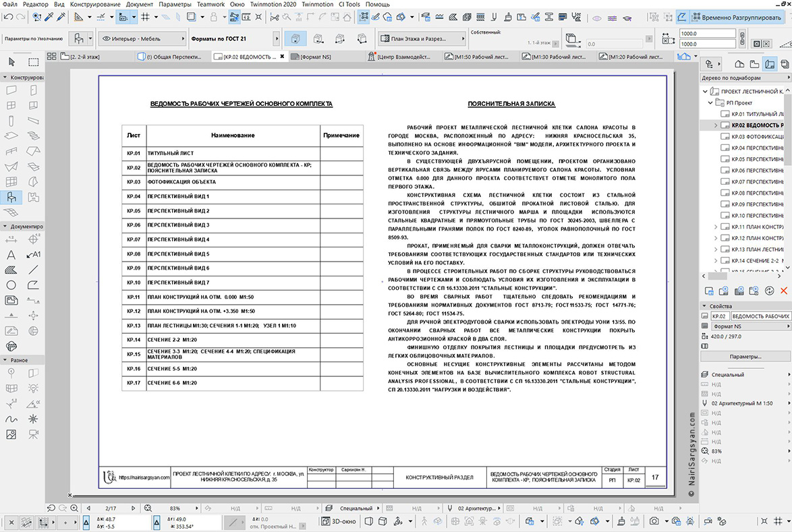The height and width of the screenshot is (532, 792).
Task: Select the Spline tool
Action: point(11,419)
